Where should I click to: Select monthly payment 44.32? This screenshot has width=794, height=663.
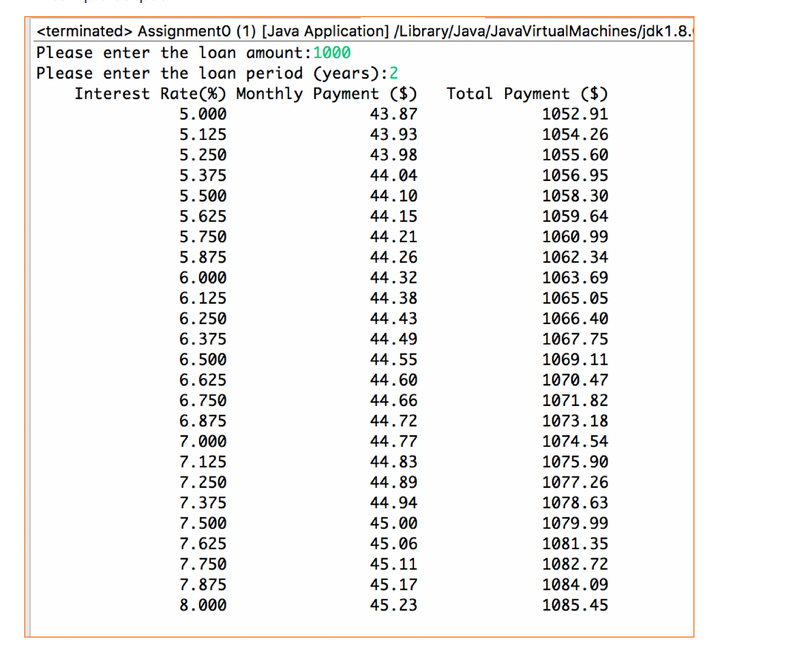tap(393, 278)
